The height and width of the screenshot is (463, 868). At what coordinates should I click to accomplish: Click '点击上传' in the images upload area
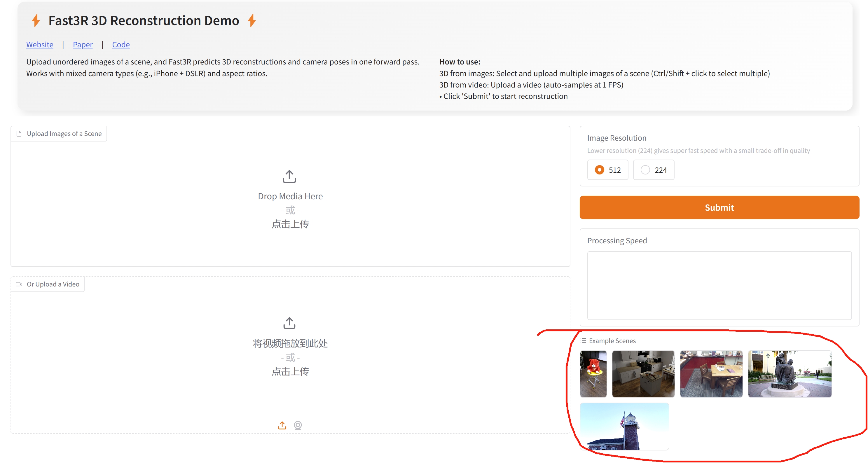point(290,224)
